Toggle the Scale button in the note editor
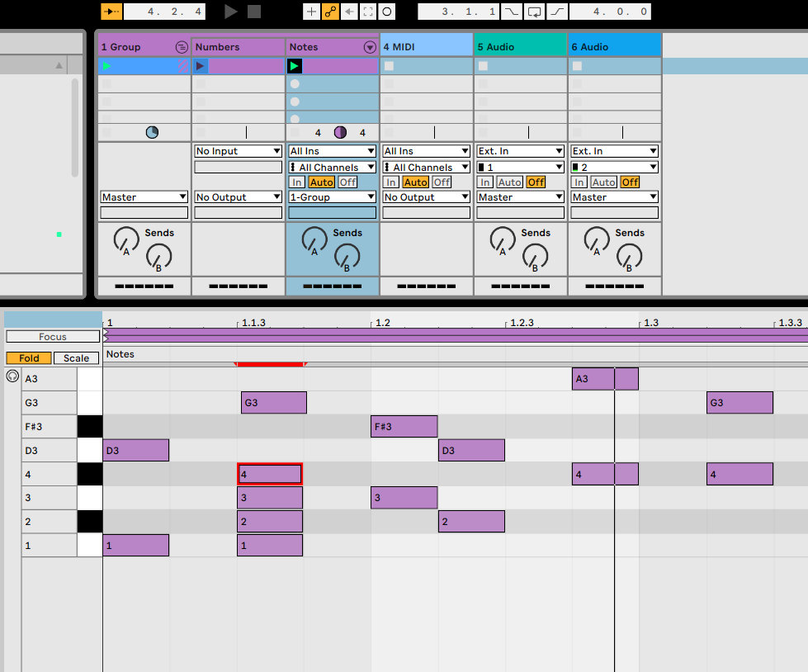Image resolution: width=808 pixels, height=672 pixels. (x=76, y=358)
